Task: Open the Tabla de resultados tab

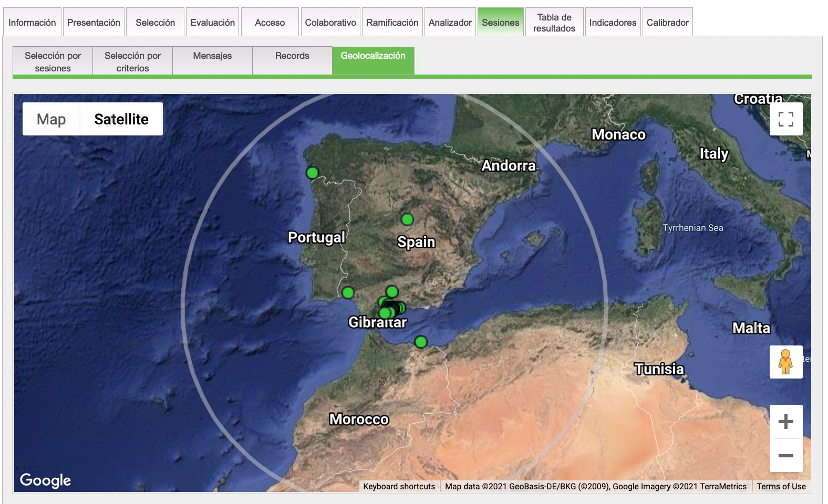Action: [x=554, y=23]
